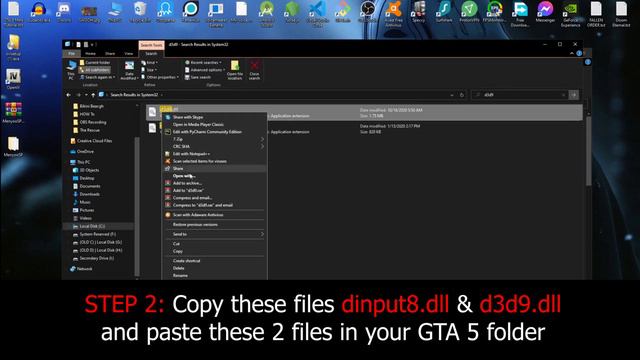Switch to the Home ribbon tab
This screenshot has height=360, width=640.
[x=90, y=53]
